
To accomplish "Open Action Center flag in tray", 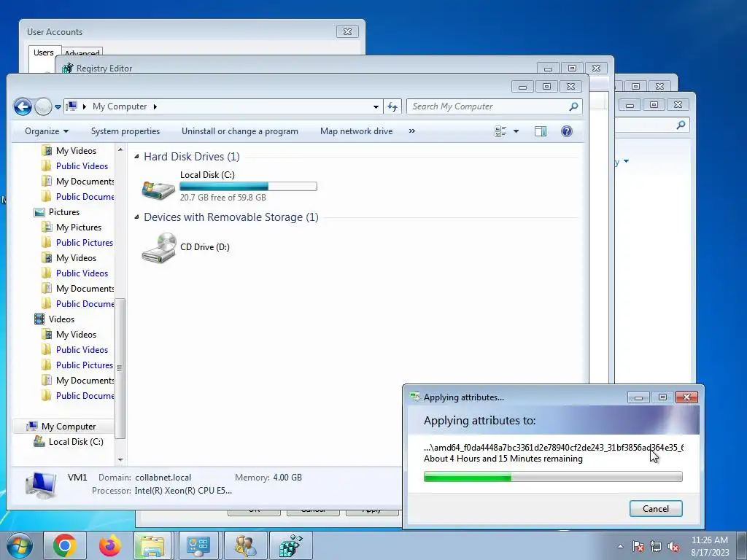I will [x=638, y=546].
